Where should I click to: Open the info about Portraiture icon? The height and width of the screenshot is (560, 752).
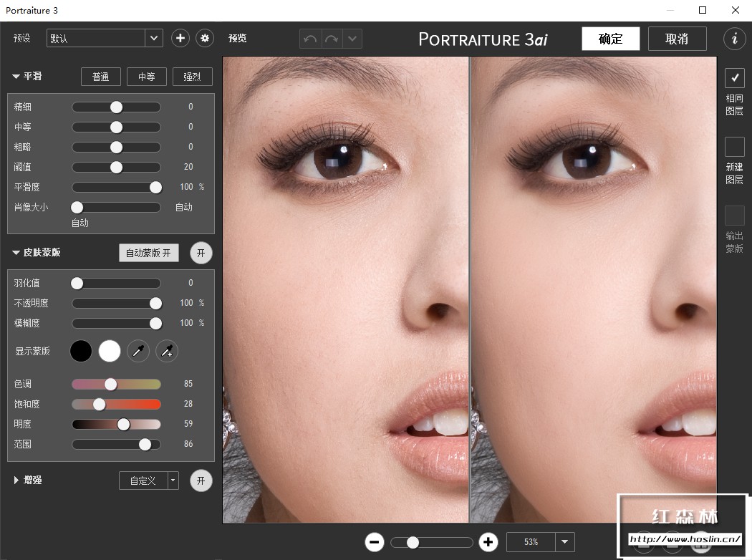[x=734, y=39]
